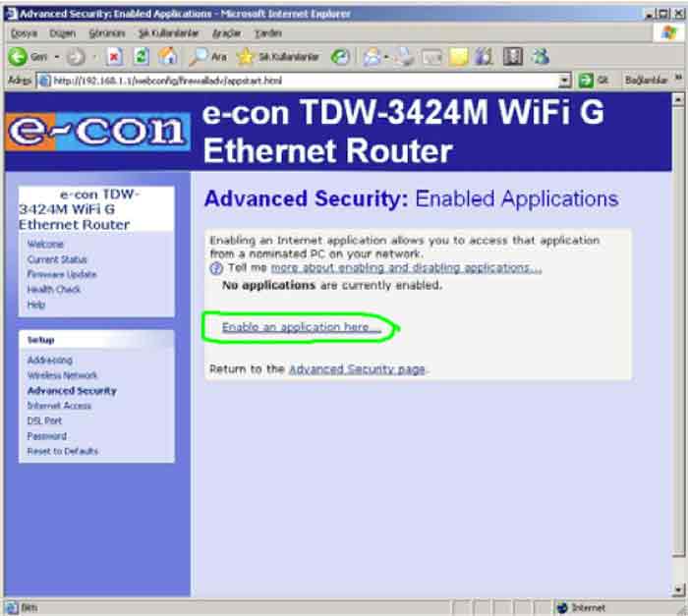The image size is (688, 616).
Task: Open Current Status in the sidebar
Action: point(57,259)
